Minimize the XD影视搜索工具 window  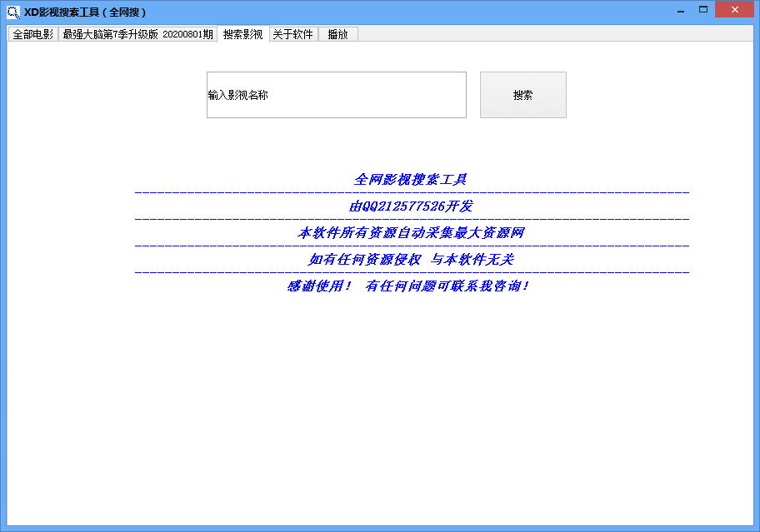pos(680,9)
